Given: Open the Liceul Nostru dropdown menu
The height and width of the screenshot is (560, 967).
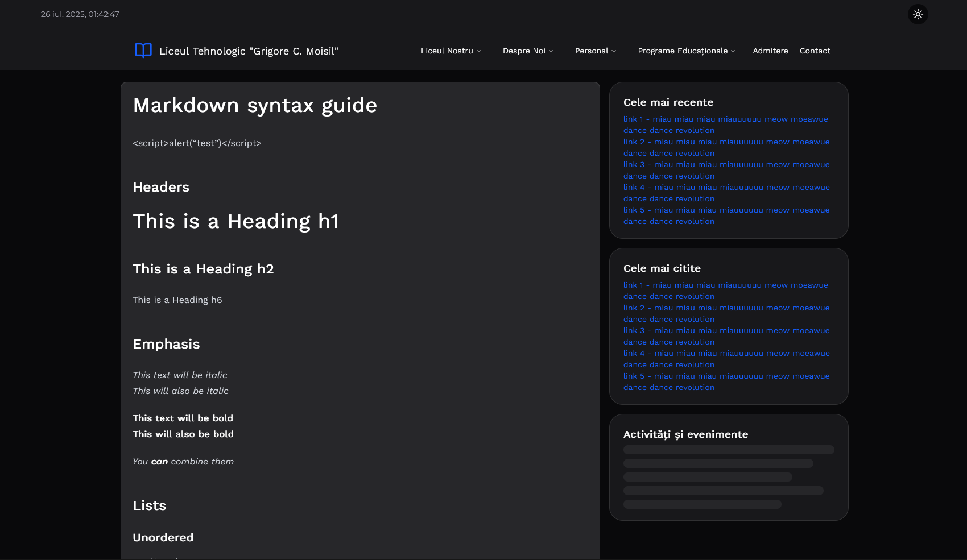Looking at the screenshot, I should coord(451,51).
